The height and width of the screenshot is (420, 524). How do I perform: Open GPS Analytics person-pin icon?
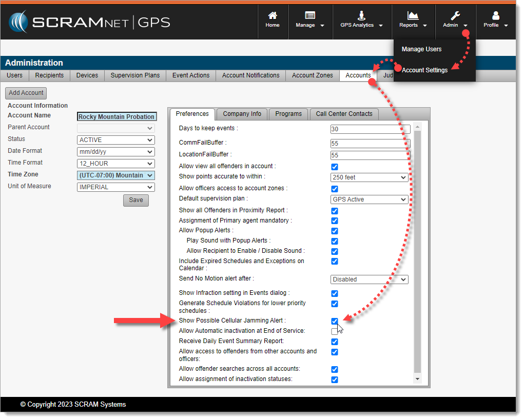[x=361, y=15]
